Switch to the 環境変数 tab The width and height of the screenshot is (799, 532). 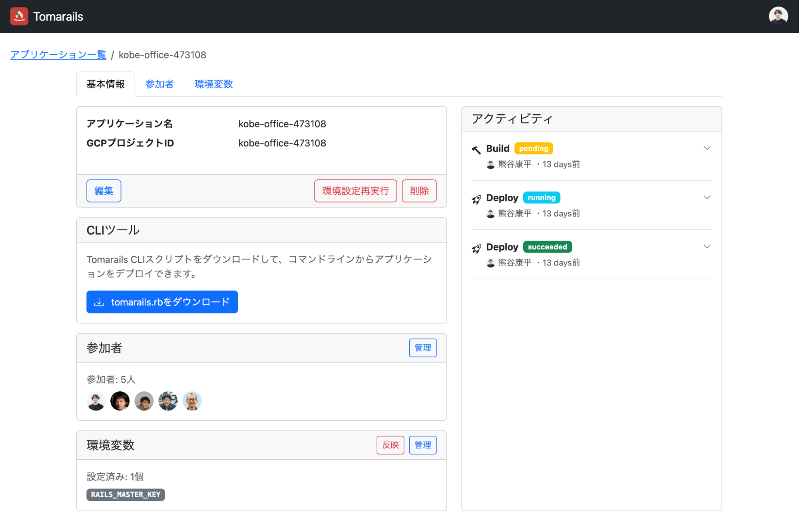(213, 84)
